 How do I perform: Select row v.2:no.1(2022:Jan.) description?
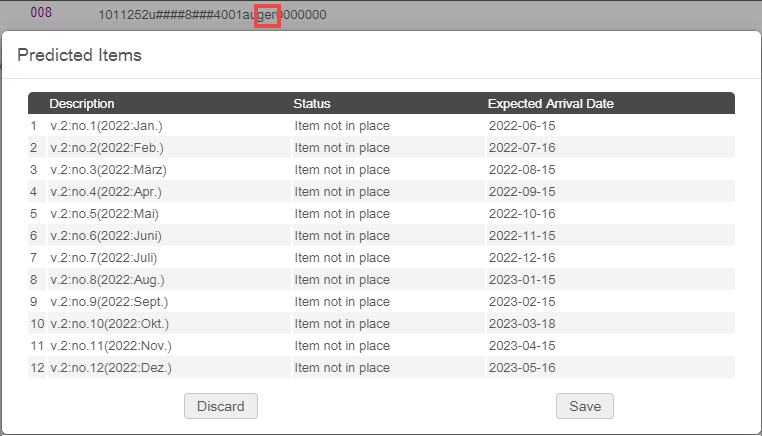tap(105, 126)
